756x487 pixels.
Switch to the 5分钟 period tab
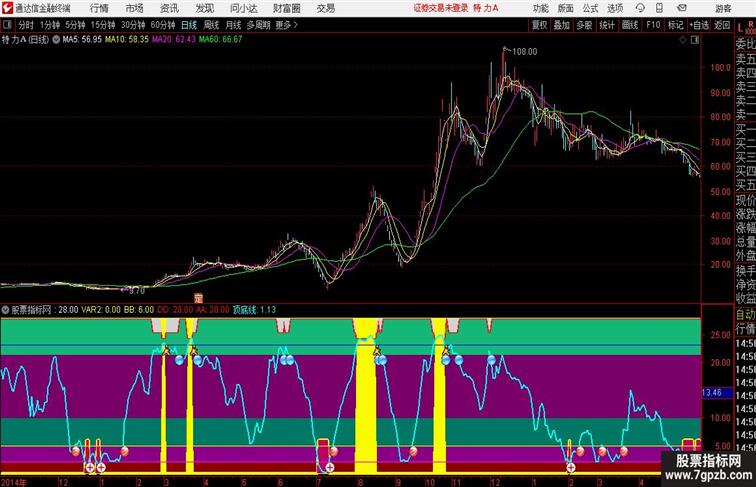coord(75,25)
